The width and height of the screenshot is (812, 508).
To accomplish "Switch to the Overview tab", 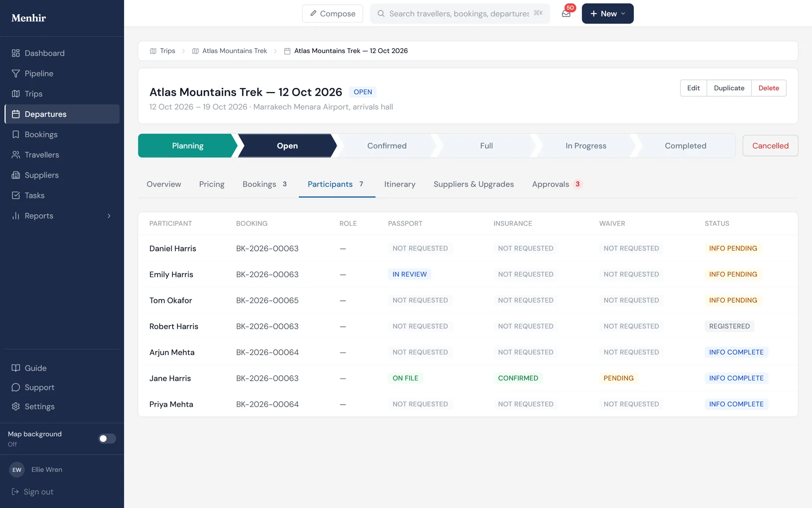I will (164, 184).
